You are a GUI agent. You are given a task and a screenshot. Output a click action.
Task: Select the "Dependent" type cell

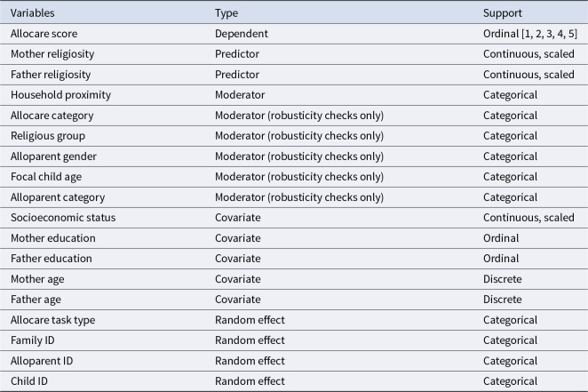[242, 34]
